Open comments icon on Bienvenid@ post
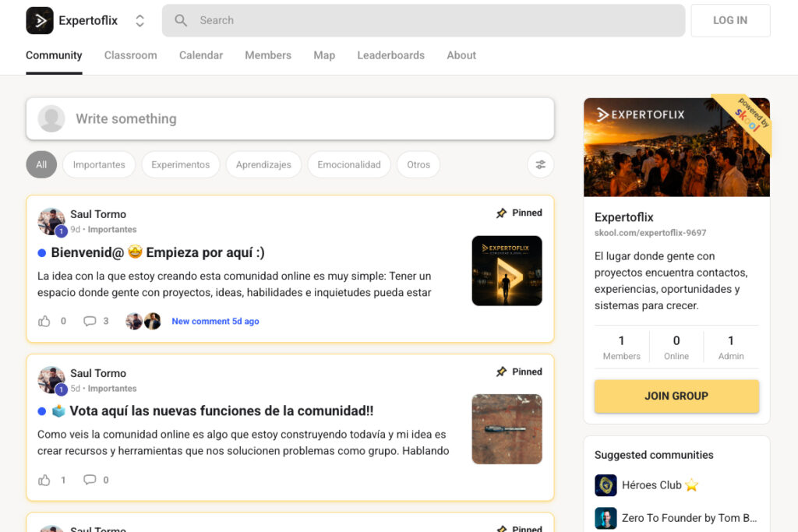 [90, 322]
